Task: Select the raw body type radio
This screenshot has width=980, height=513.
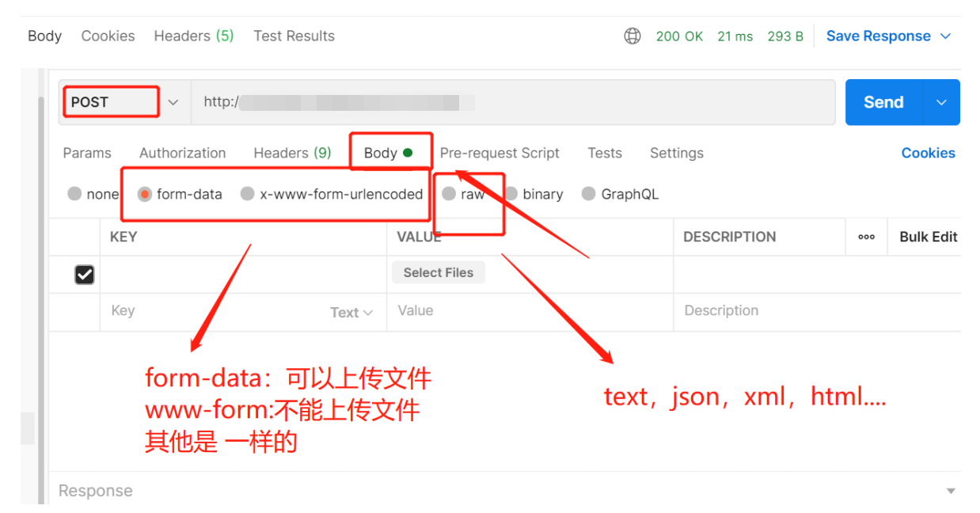Action: (450, 194)
